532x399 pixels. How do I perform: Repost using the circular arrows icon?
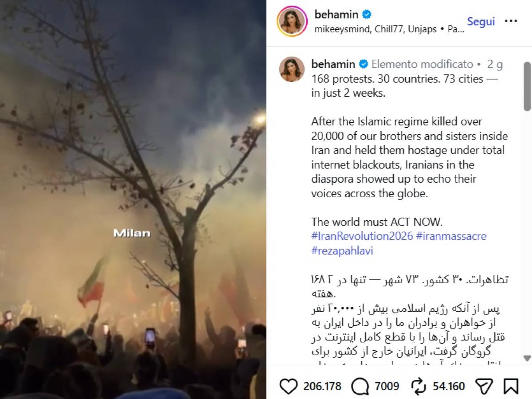point(419,386)
